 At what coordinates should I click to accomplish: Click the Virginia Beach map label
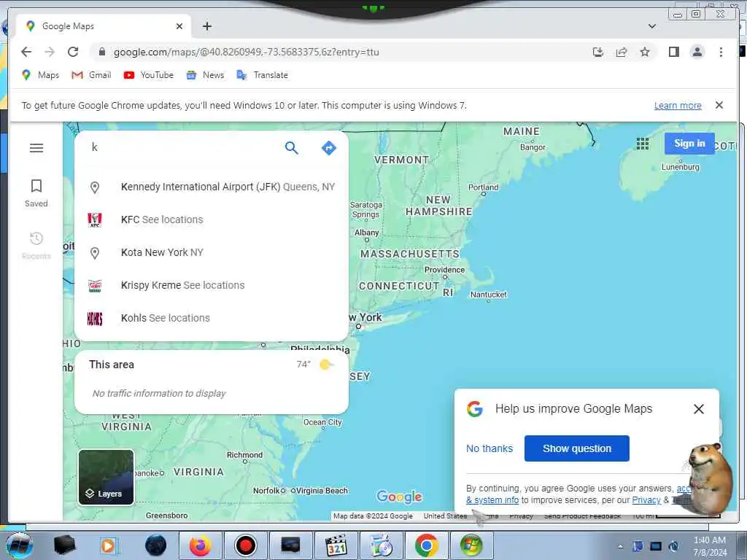(x=322, y=491)
